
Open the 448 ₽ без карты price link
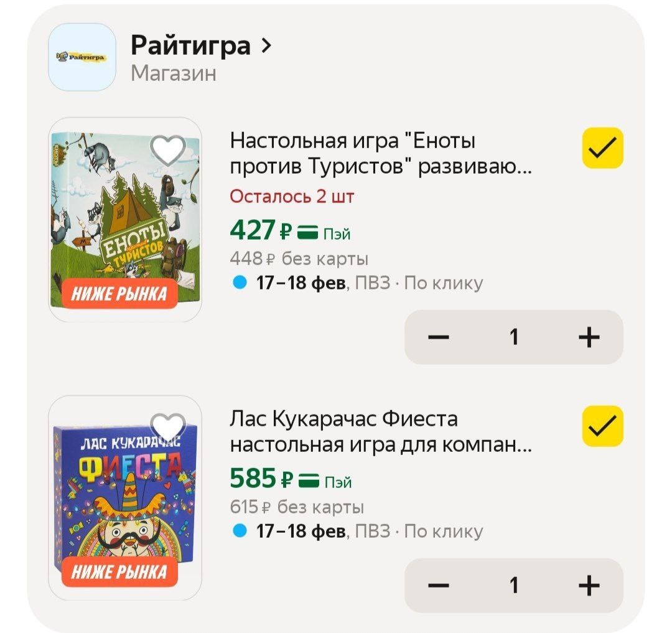tap(300, 258)
